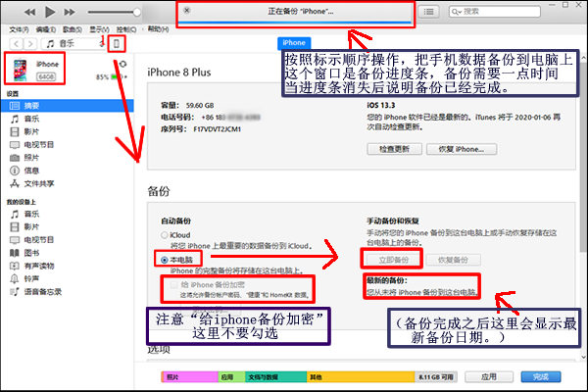Click the 照片 storage bar segment
Screen dimensions: 588x392
[x=190, y=377]
